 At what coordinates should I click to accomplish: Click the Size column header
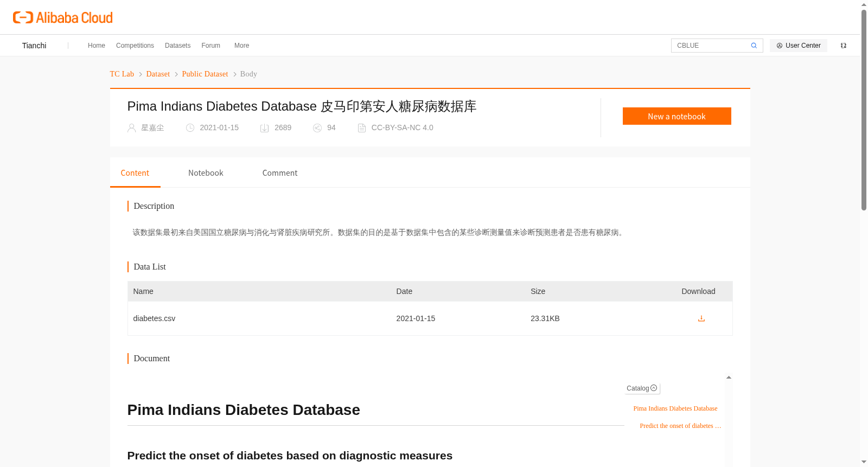pyautogui.click(x=538, y=291)
